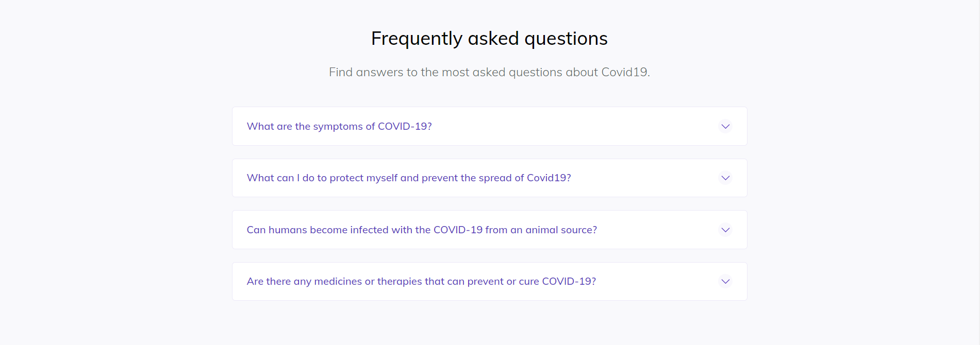This screenshot has width=980, height=345.
Task: Click the blank space inside the protect myself card
Action: pos(644,178)
